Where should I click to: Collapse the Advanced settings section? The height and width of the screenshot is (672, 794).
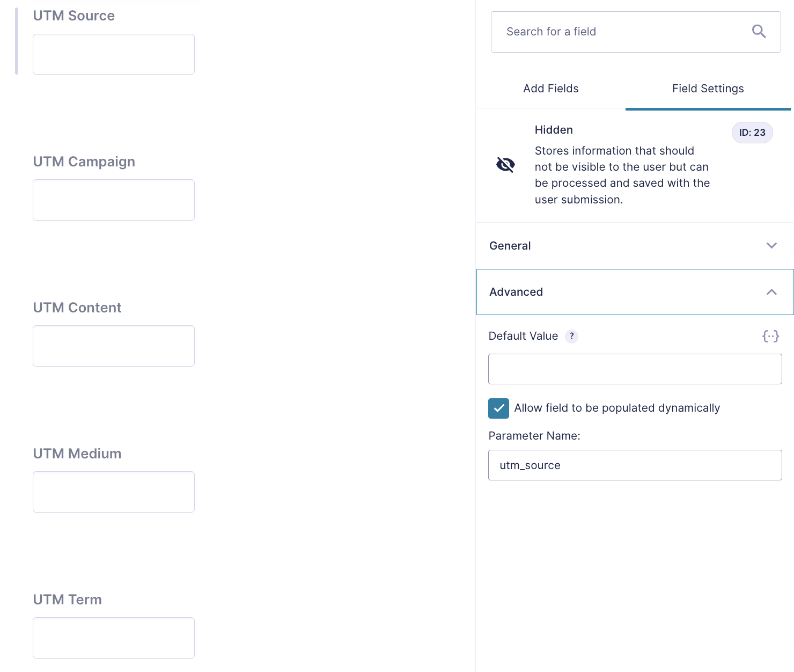click(635, 292)
